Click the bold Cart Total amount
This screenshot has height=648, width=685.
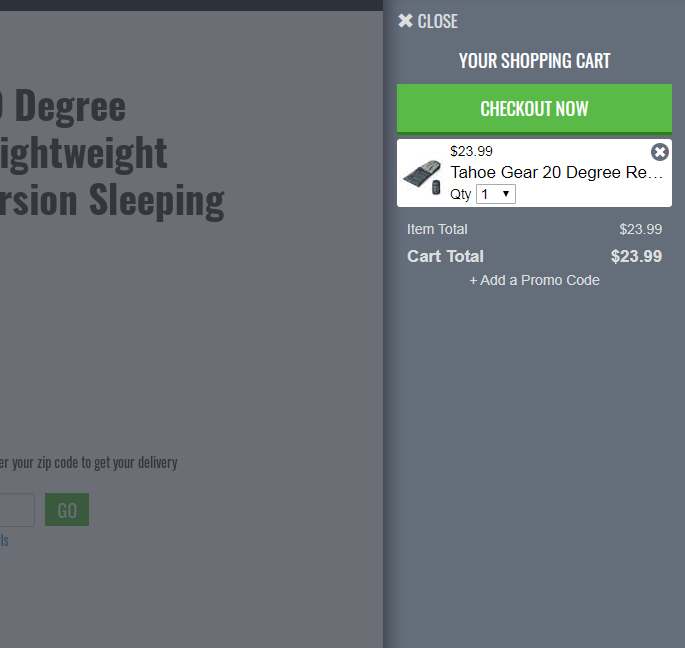pos(636,256)
